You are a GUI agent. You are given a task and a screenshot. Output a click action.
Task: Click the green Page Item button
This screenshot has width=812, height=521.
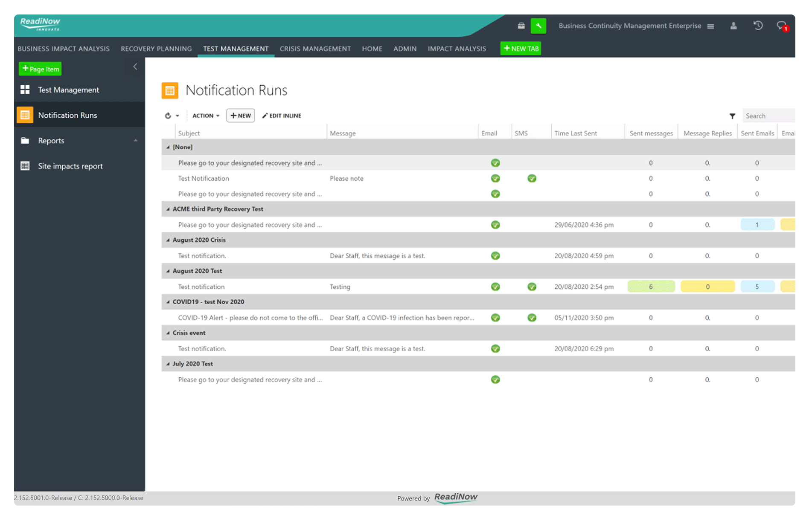click(40, 69)
